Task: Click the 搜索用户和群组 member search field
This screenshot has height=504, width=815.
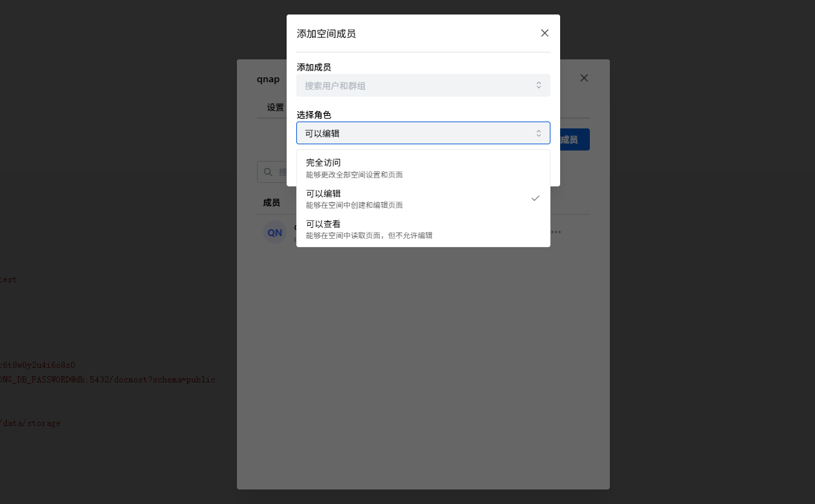Action: (423, 86)
